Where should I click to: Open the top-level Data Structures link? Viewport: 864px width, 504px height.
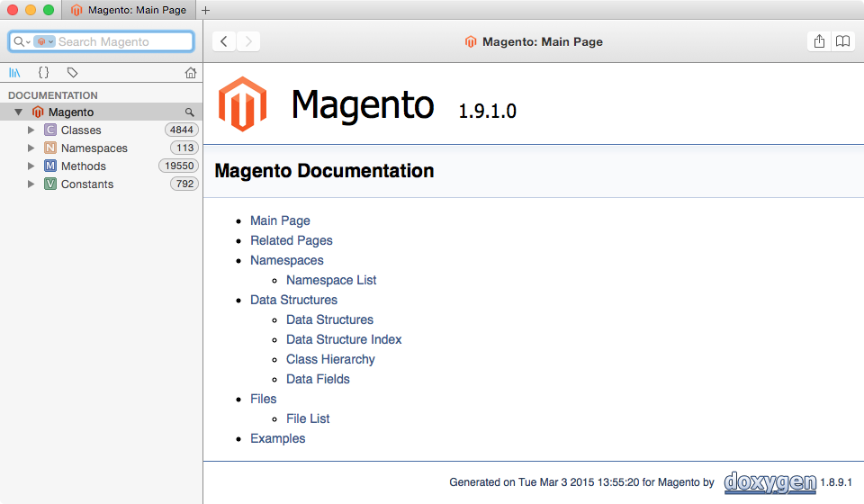293,301
